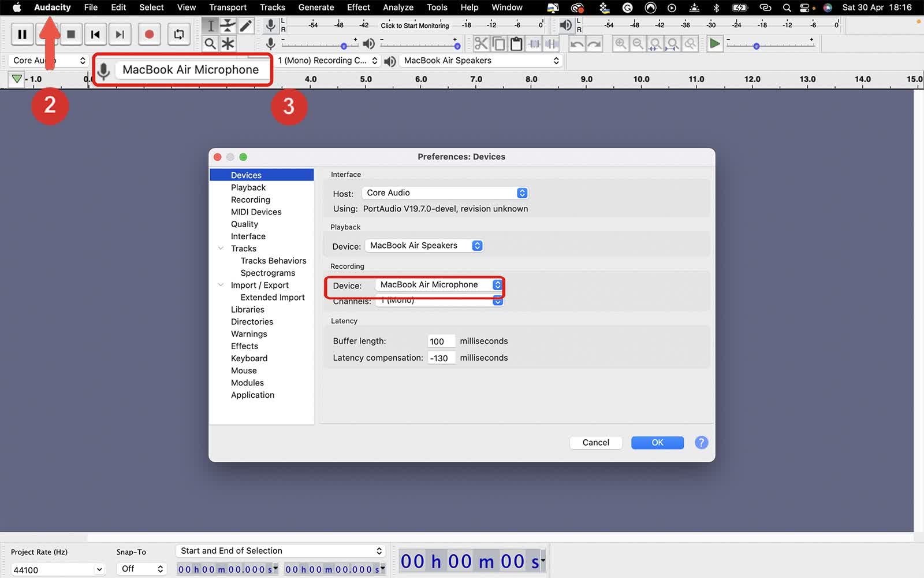Open the toolbar recording channels dropdown
The width and height of the screenshot is (924, 578).
(x=327, y=61)
